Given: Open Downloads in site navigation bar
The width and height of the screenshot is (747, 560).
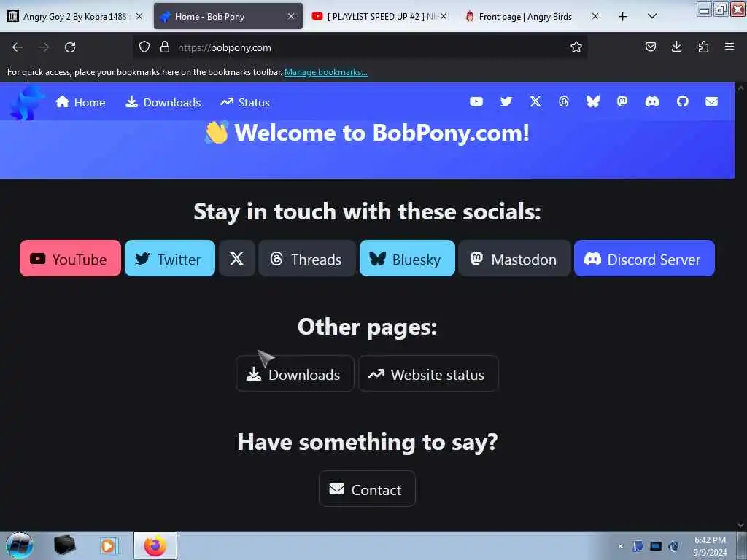Looking at the screenshot, I should [x=163, y=102].
